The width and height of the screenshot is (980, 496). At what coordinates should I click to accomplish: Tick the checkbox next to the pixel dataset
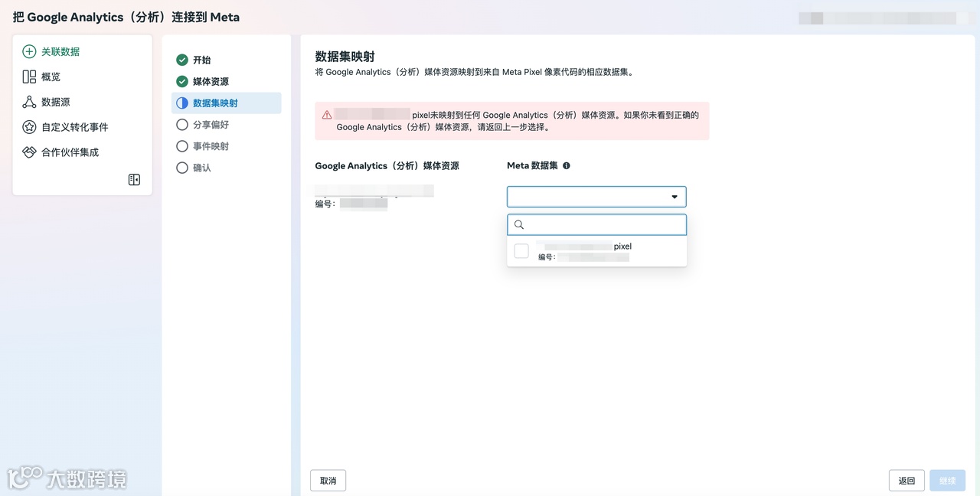click(x=521, y=251)
